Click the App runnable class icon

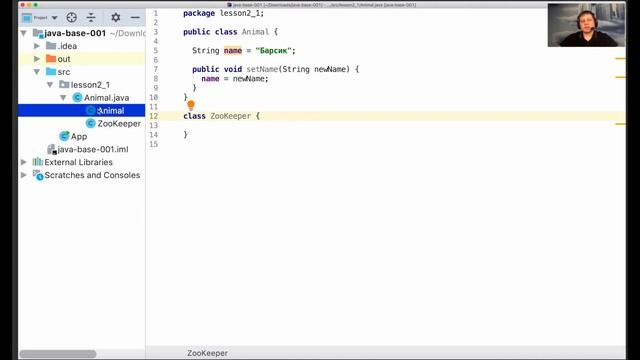click(64, 136)
